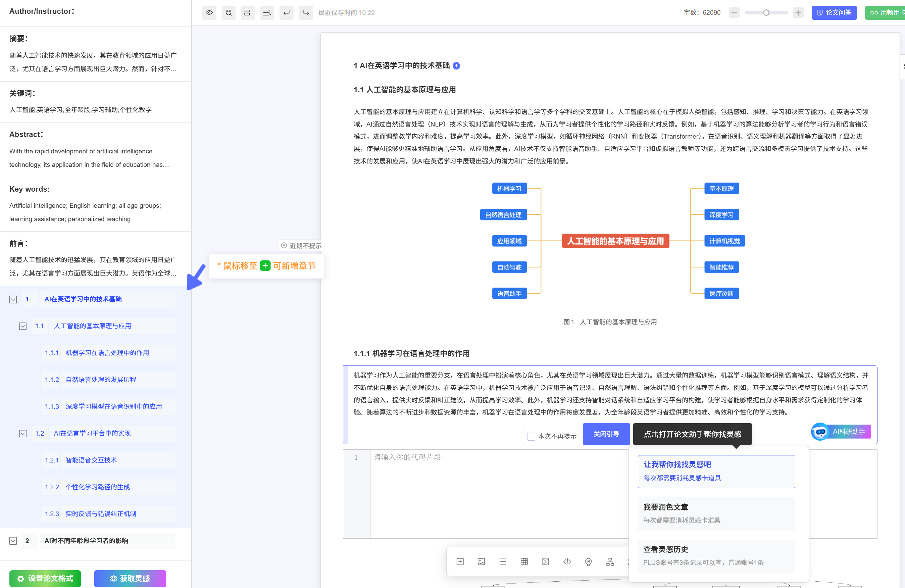Select 我要润色文章 from assistant menu
The image size is (905, 588).
[716, 513]
